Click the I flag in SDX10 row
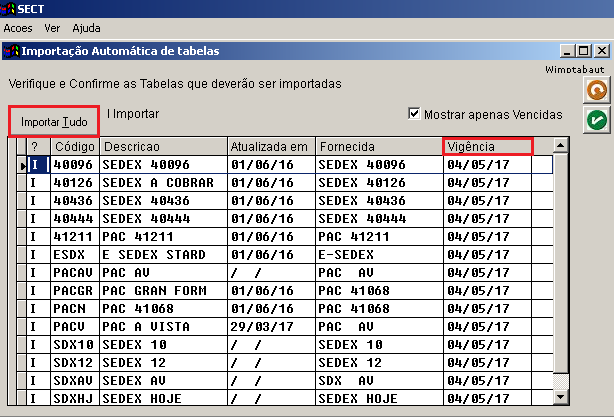This screenshot has width=614, height=417. (38, 345)
